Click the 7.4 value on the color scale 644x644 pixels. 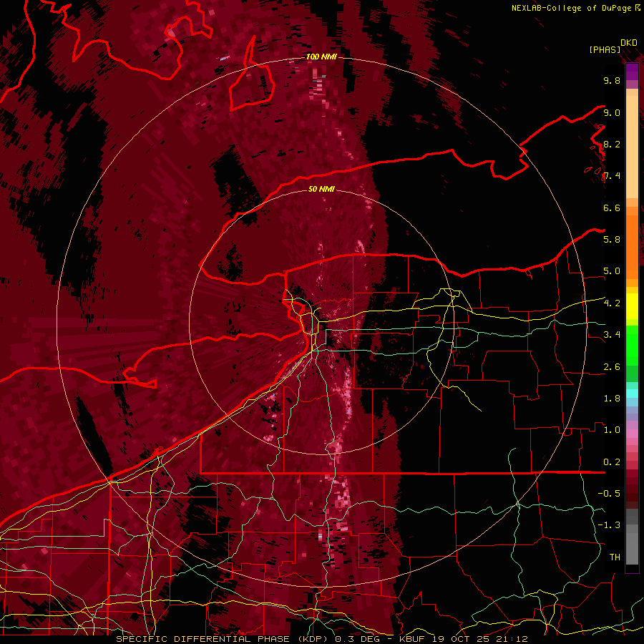612,176
